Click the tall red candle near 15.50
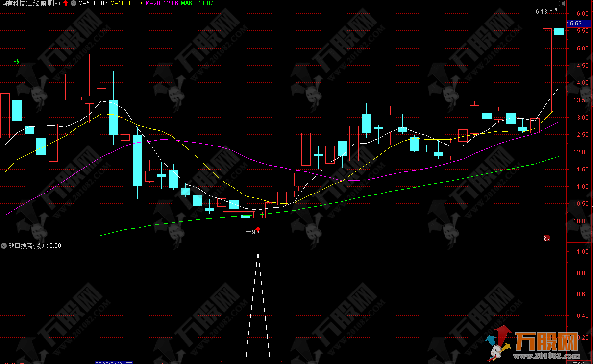Image resolution: width=593 pixels, height=364 pixels. [547, 70]
